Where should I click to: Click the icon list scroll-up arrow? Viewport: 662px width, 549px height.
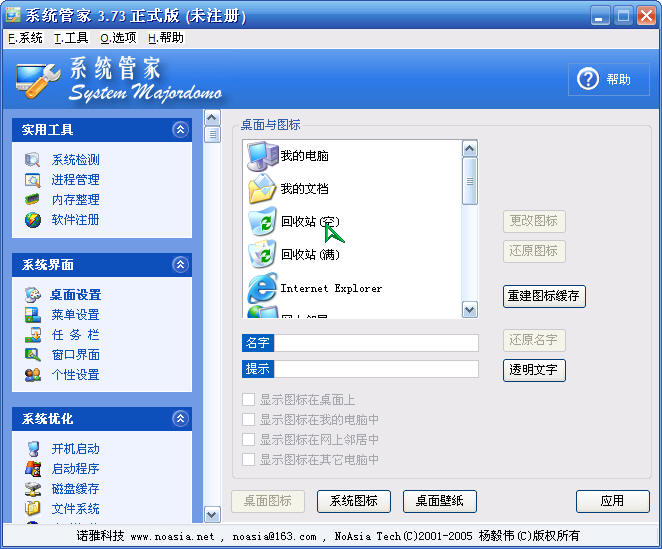pyautogui.click(x=469, y=148)
